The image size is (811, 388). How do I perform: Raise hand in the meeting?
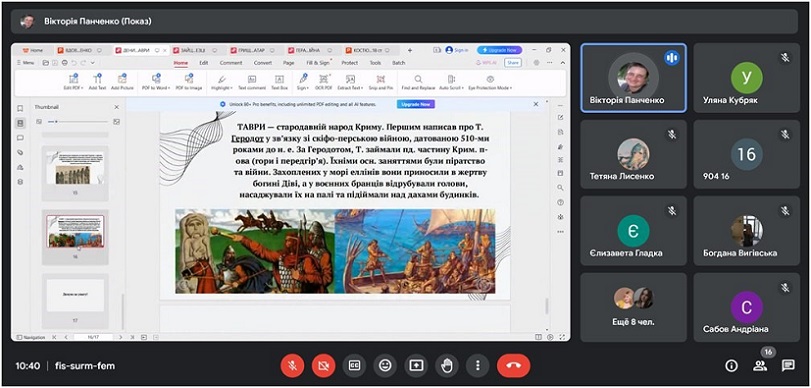click(447, 366)
